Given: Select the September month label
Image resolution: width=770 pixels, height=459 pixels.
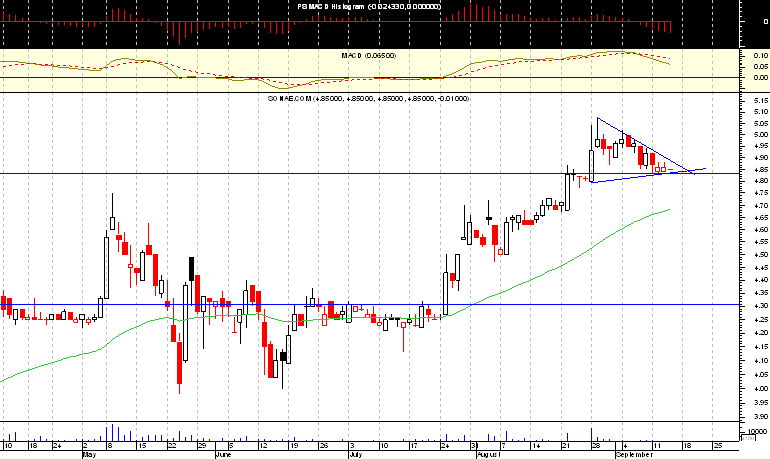Looking at the screenshot, I should [x=634, y=455].
